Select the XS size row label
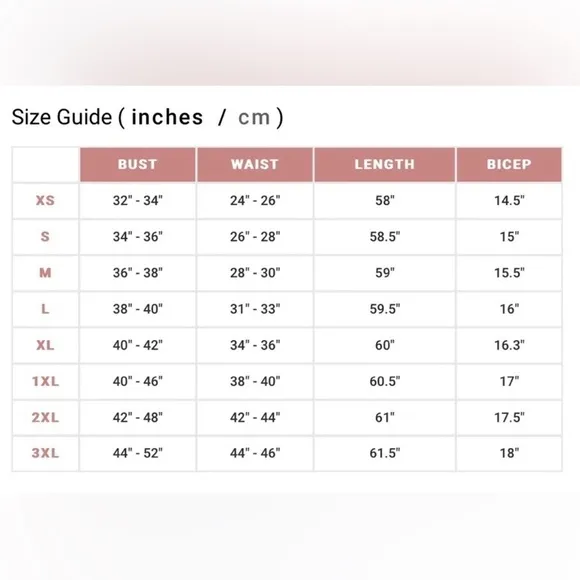This screenshot has width=580, height=580. pyautogui.click(x=45, y=200)
